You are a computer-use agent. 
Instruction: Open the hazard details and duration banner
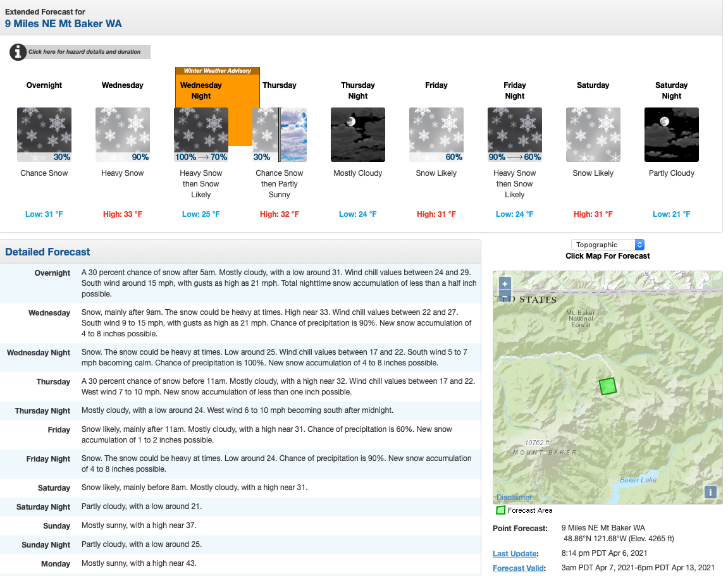80,52
